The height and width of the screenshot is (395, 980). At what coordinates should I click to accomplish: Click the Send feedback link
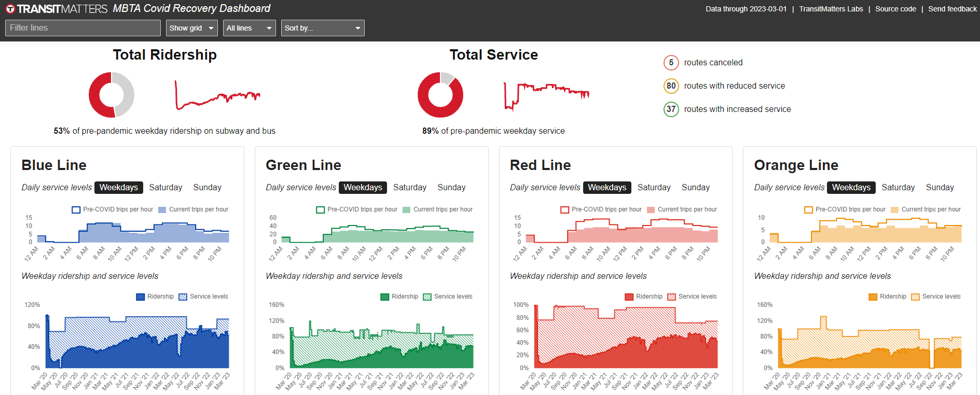pyautogui.click(x=952, y=9)
